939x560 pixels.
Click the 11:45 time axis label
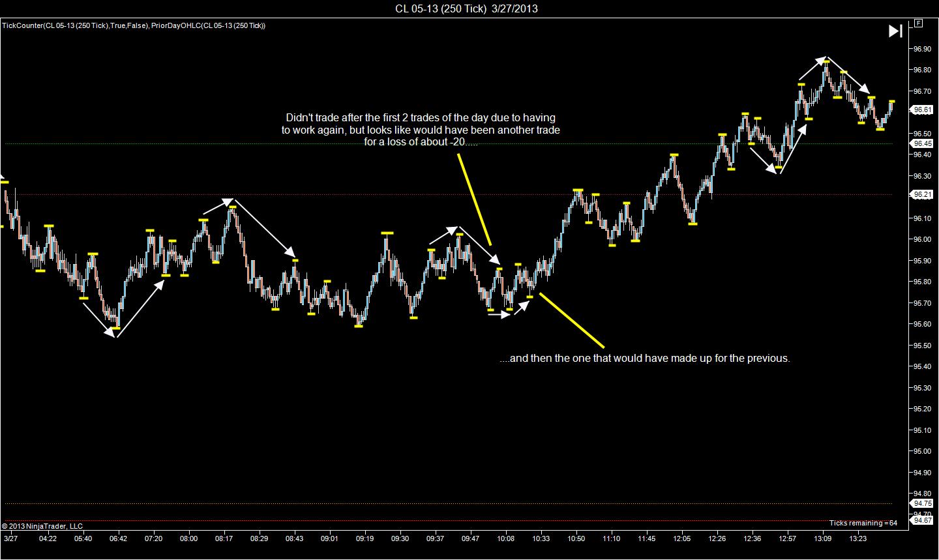pos(646,538)
